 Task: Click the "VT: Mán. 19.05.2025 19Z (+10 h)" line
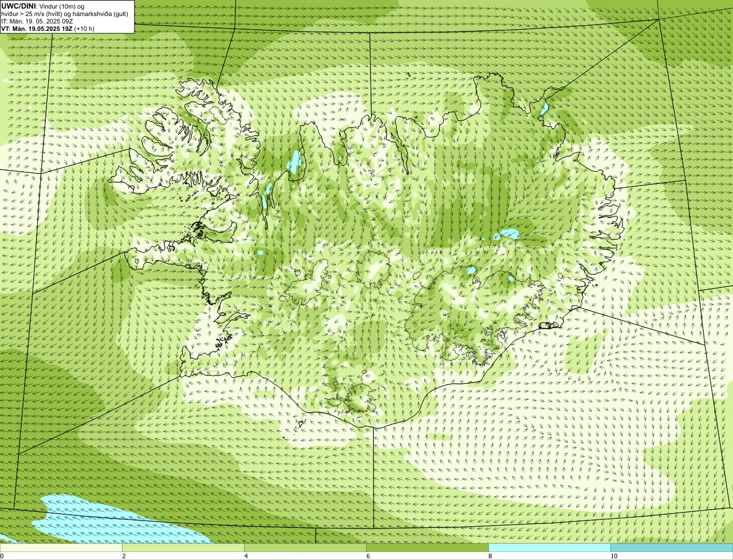(x=48, y=28)
